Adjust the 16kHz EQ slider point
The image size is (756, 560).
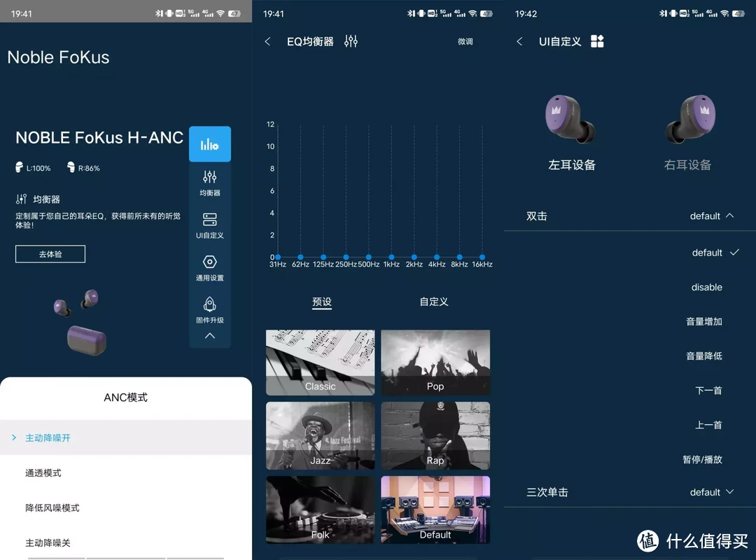click(x=482, y=257)
